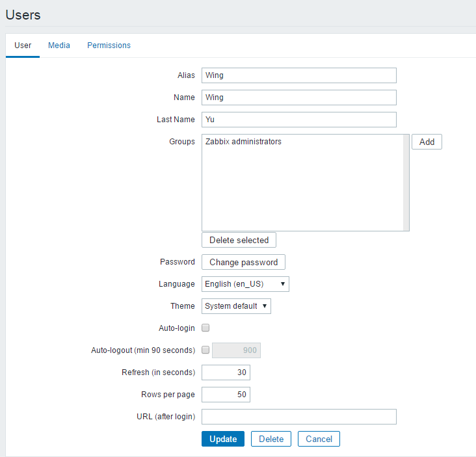The width and height of the screenshot is (476, 457).
Task: Cancel editing the user
Action: [x=319, y=439]
